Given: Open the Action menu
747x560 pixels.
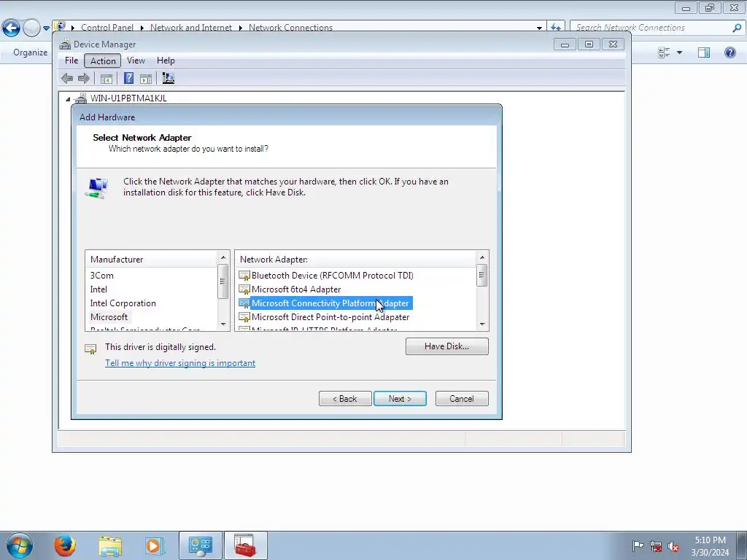Looking at the screenshot, I should (103, 61).
